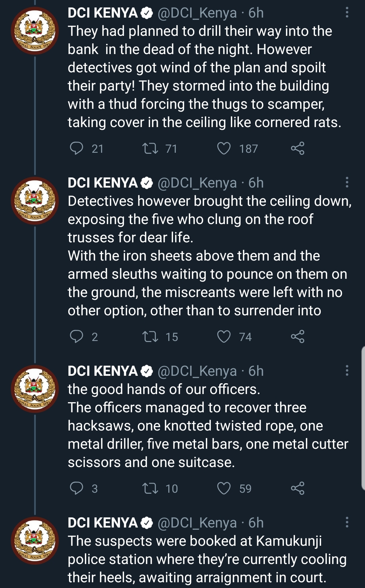The width and height of the screenshot is (365, 588).
Task: Reply to the tweet with 21 comments
Action: pyautogui.click(x=76, y=148)
